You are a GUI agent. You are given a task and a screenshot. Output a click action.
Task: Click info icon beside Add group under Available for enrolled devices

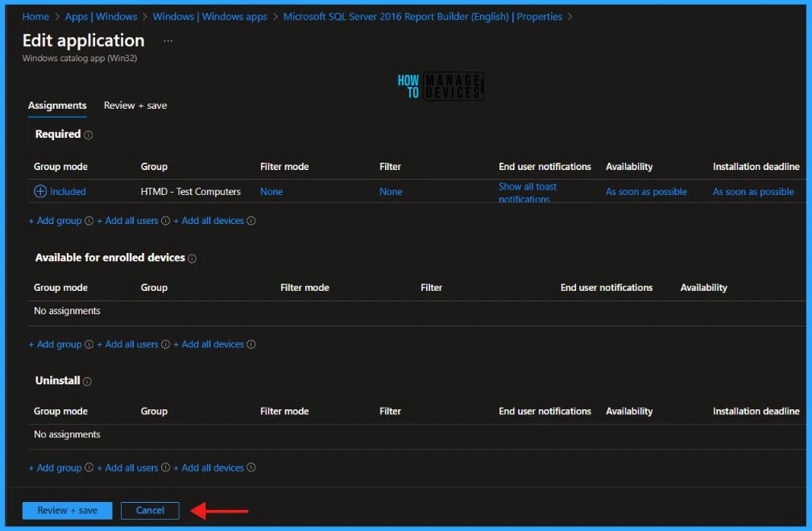pyautogui.click(x=89, y=344)
